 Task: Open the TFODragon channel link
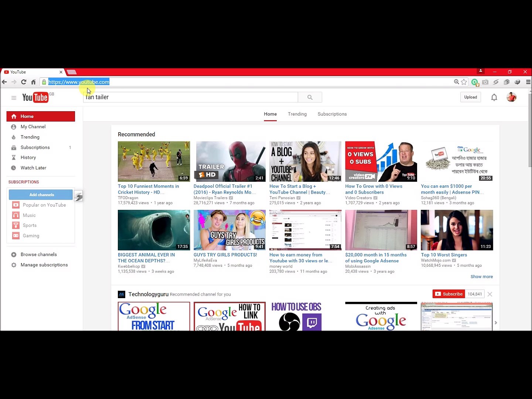point(128,198)
